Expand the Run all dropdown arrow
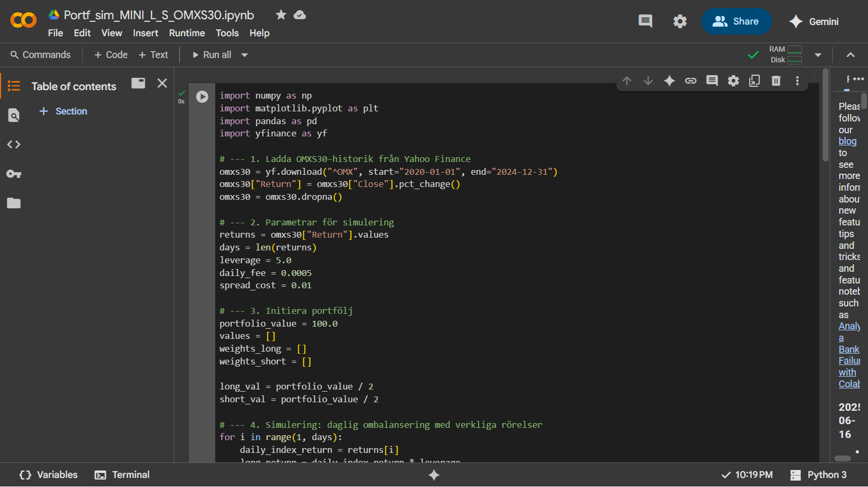 coord(245,55)
